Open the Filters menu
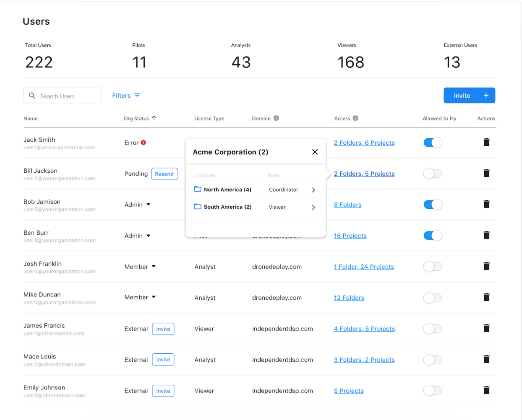This screenshot has width=522, height=420. click(126, 96)
